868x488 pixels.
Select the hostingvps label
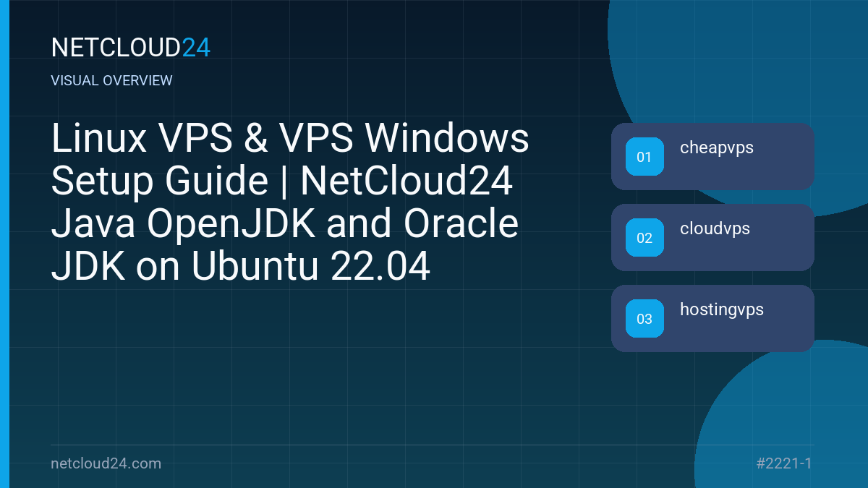pyautogui.click(x=722, y=310)
